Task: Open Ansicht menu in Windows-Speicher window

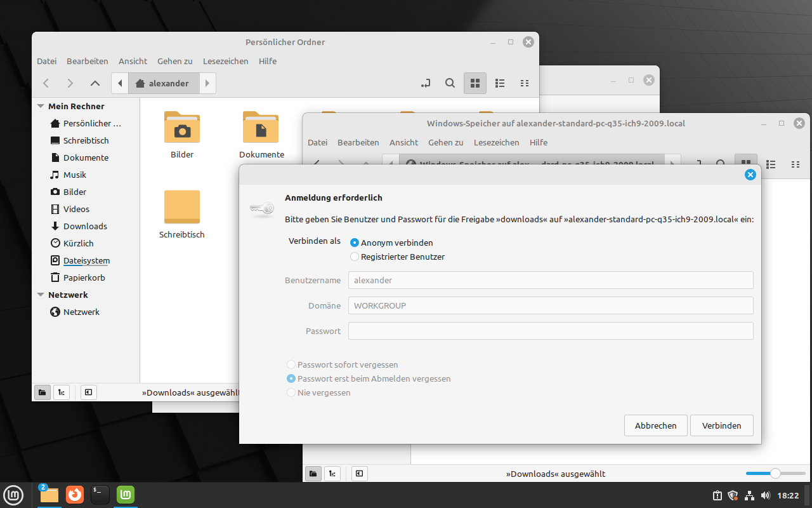Action: pyautogui.click(x=404, y=142)
